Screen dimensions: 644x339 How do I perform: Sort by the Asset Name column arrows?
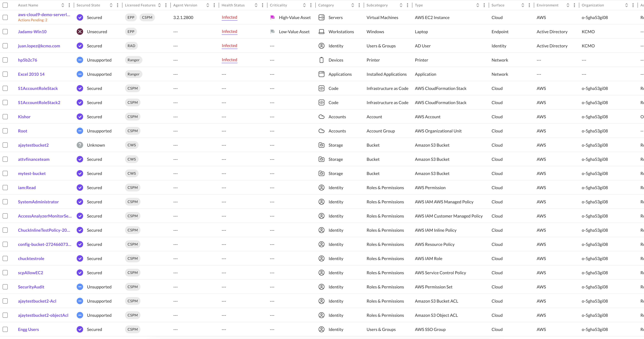[63, 5]
